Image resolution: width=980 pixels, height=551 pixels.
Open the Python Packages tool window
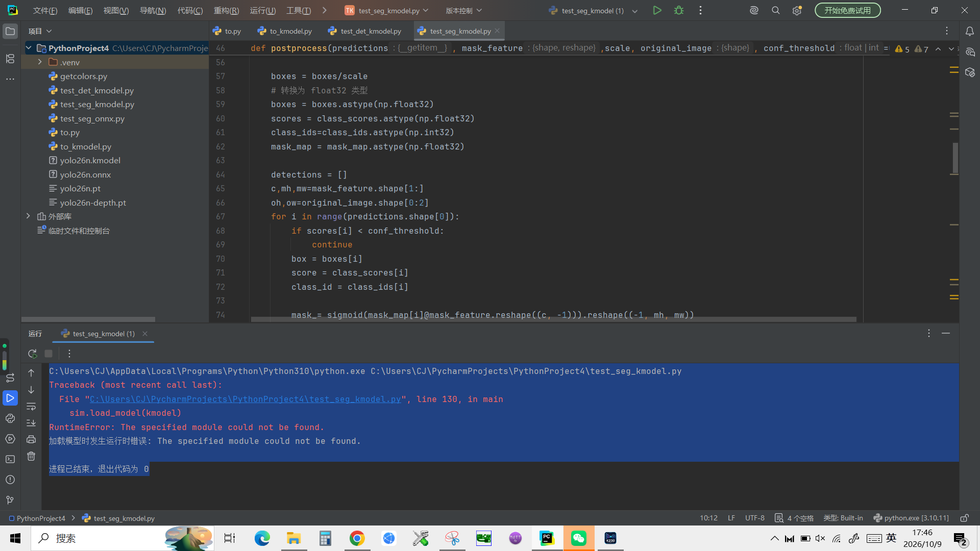pos(10,418)
